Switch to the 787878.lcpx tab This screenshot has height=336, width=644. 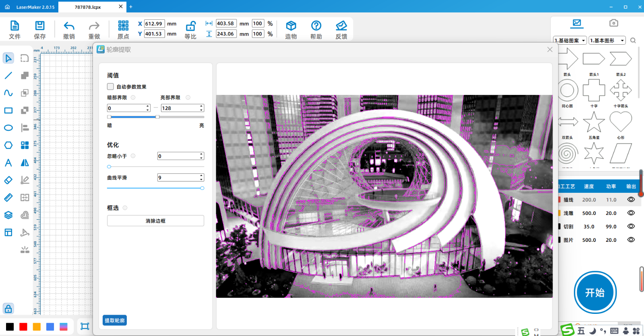[x=88, y=7]
